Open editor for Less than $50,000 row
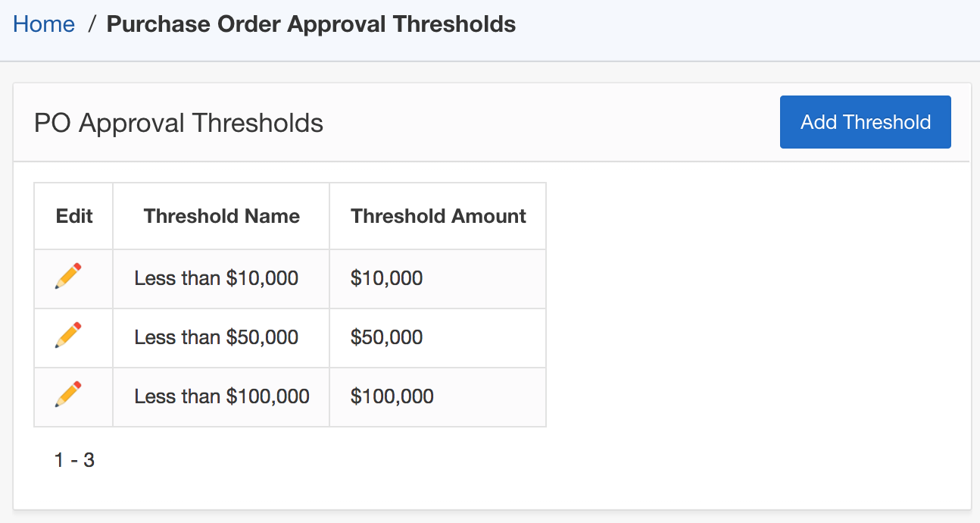Viewport: 980px width, 523px height. (68, 336)
